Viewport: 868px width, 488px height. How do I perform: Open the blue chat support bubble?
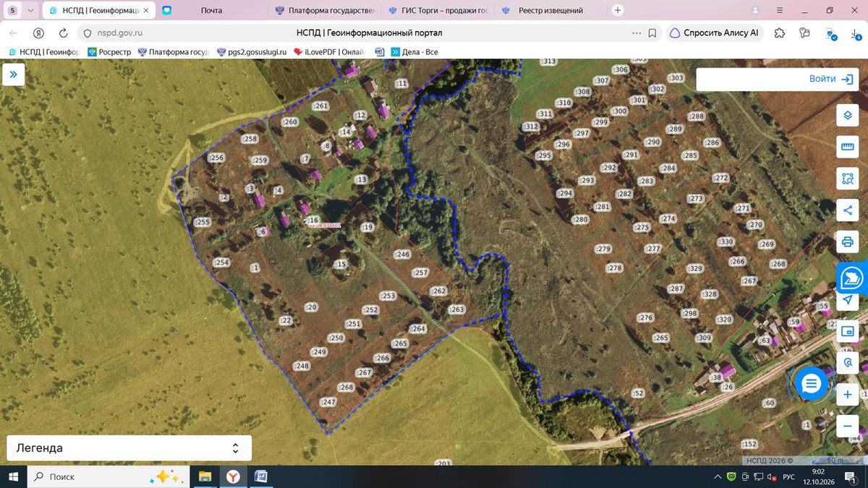(811, 384)
